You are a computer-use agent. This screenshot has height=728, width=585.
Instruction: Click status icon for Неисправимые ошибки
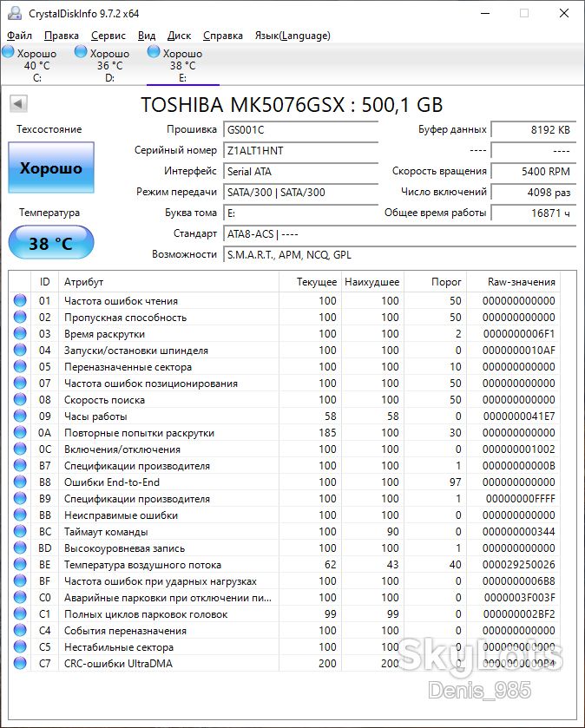coord(20,515)
